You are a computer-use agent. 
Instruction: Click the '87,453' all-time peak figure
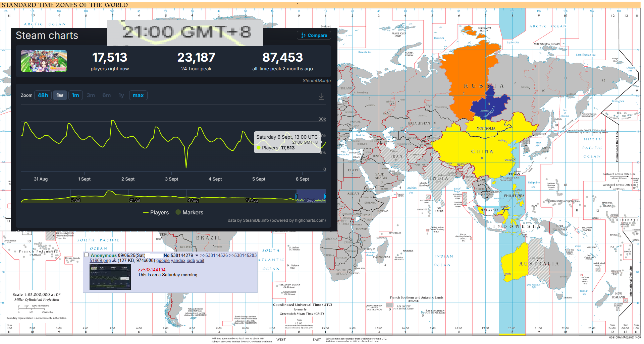[x=282, y=58]
